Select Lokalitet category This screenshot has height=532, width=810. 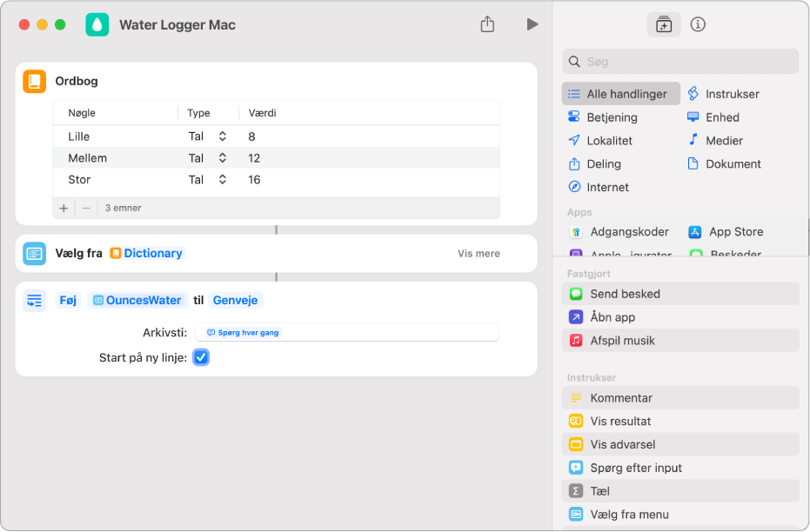tap(599, 140)
